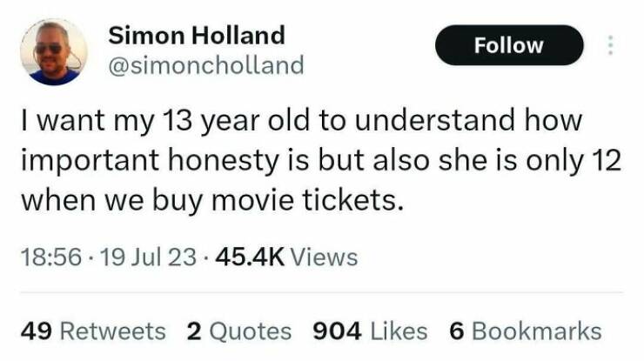Click the word 'Likes' label
The width and height of the screenshot is (644, 361).
(400, 331)
